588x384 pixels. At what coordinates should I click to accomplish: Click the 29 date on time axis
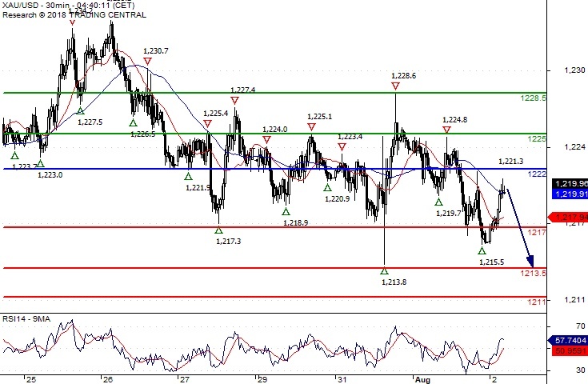262,380
